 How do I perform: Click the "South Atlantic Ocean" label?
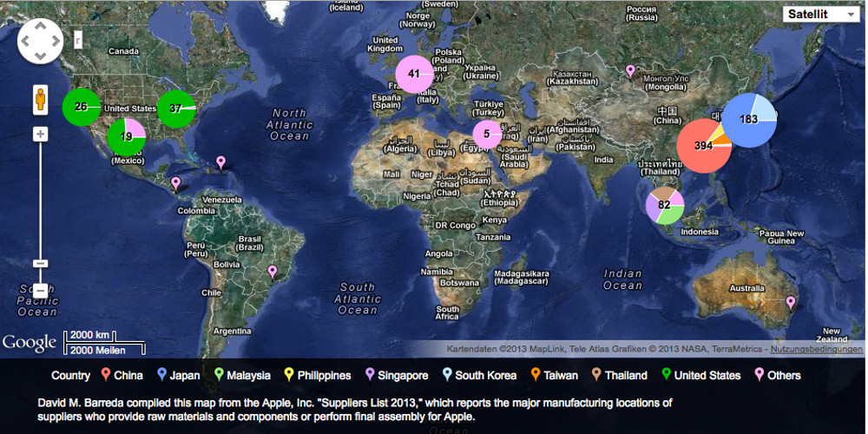pyautogui.click(x=357, y=299)
